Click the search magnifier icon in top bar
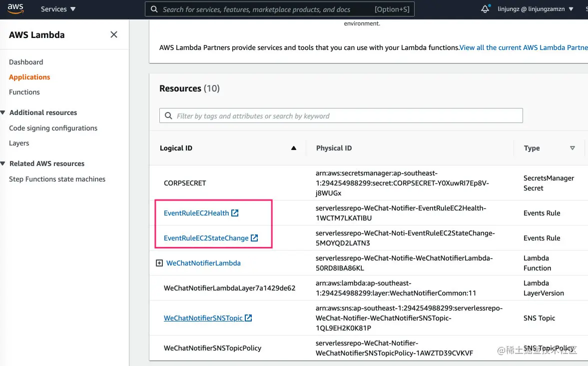588x366 pixels. click(154, 9)
